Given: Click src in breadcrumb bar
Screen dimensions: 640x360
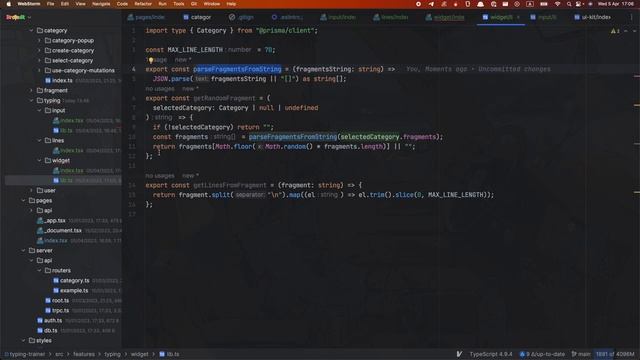Looking at the screenshot, I should pyautogui.click(x=59, y=354).
